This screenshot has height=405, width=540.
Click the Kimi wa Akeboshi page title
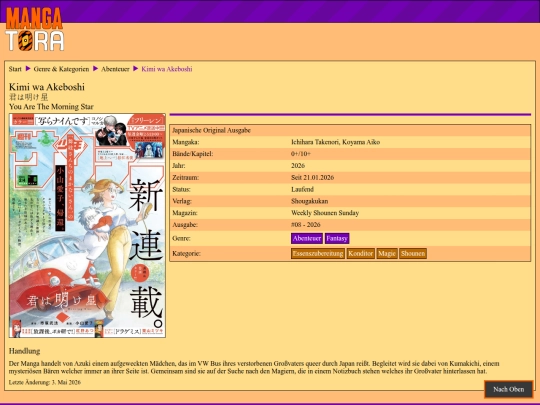(47, 87)
